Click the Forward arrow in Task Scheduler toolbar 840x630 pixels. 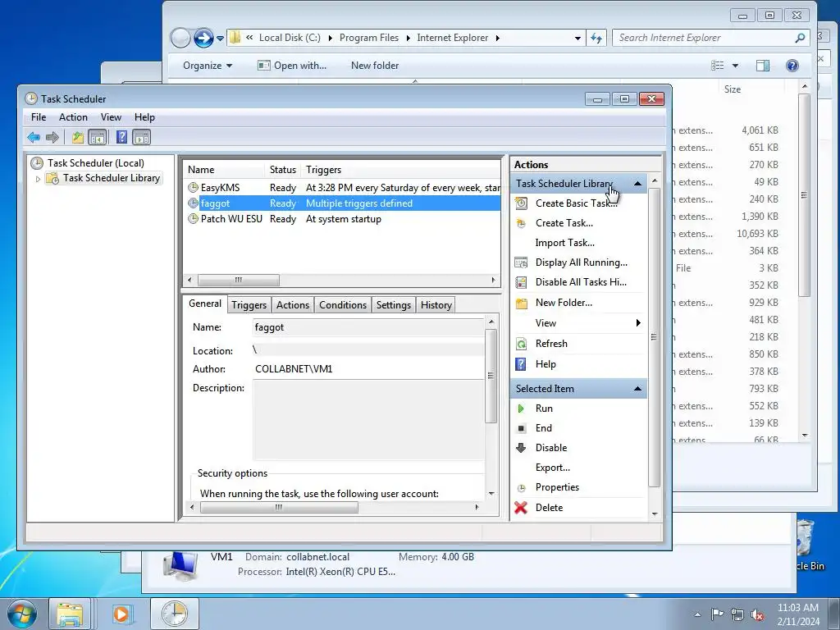click(52, 138)
